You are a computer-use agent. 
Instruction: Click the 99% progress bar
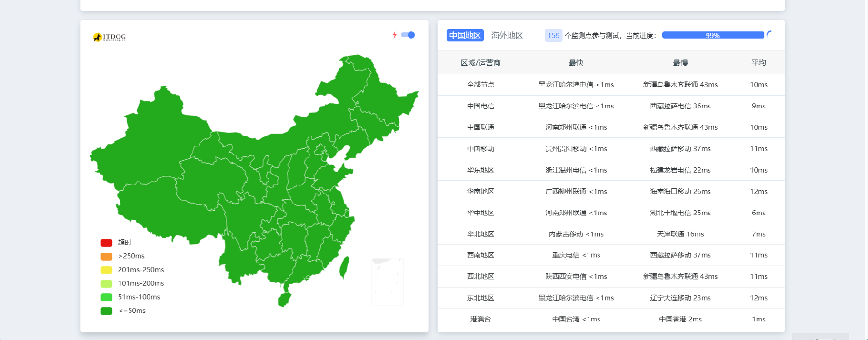(x=712, y=35)
